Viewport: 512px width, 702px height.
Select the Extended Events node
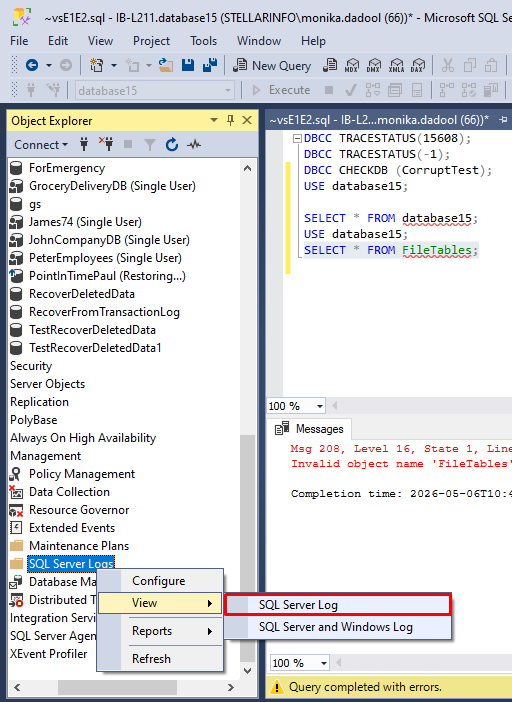pyautogui.click(x=72, y=528)
